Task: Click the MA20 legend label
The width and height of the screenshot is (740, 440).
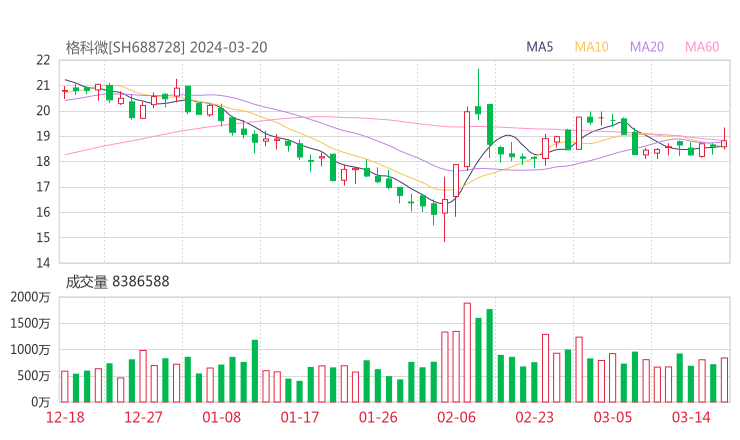Action: [647, 47]
